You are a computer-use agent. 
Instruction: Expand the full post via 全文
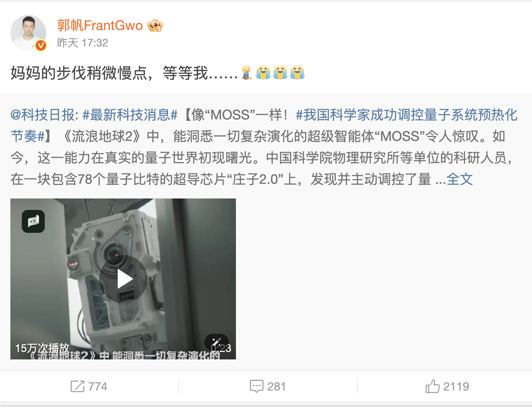click(460, 179)
